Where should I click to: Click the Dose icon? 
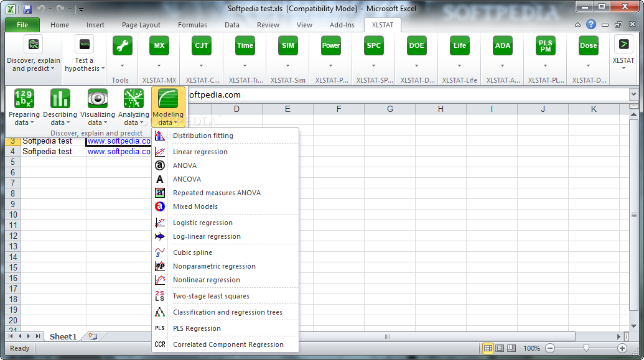[588, 45]
